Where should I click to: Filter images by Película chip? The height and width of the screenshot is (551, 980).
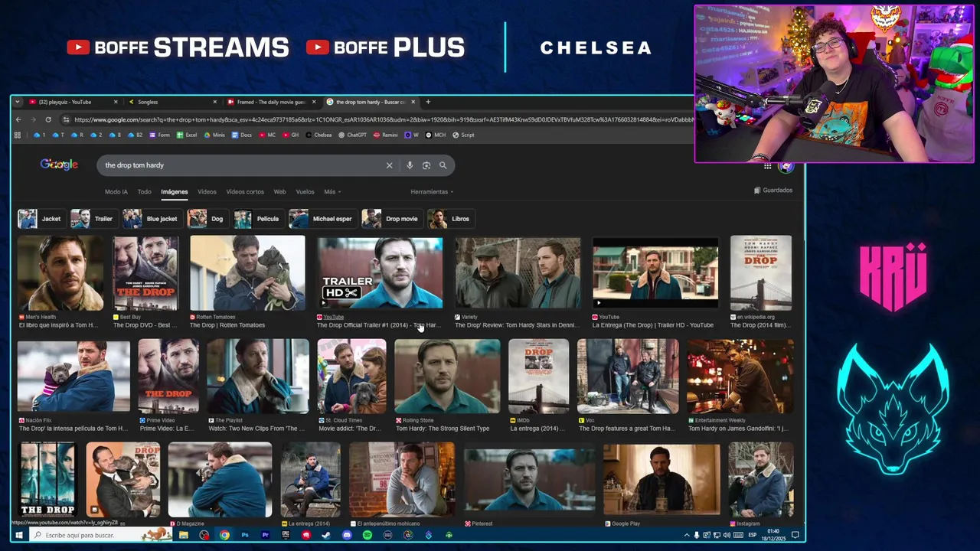(258, 219)
